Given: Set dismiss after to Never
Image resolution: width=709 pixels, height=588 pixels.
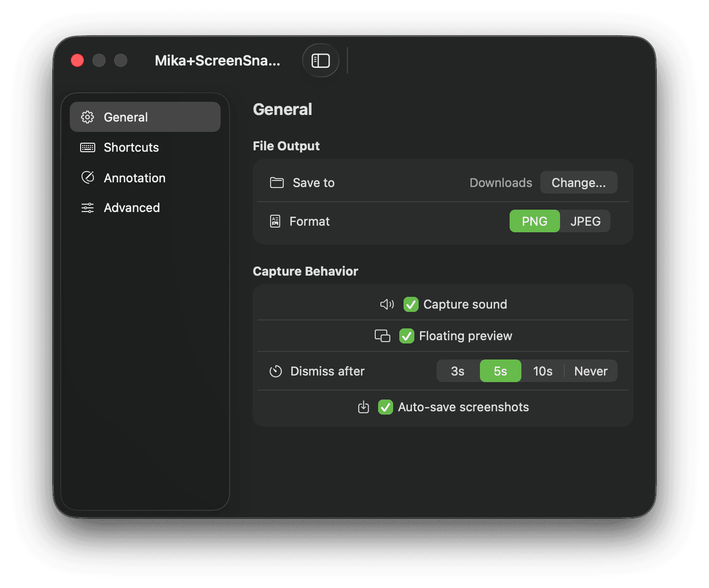Looking at the screenshot, I should click(x=591, y=371).
